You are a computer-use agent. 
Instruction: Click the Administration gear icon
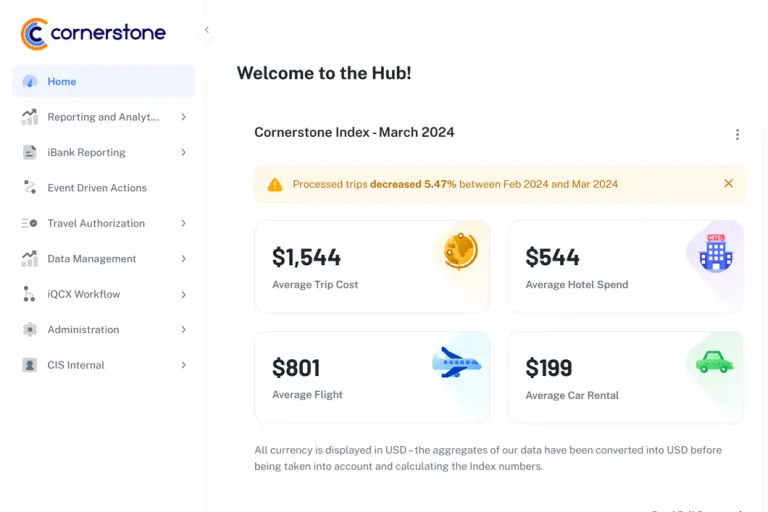[x=29, y=329]
